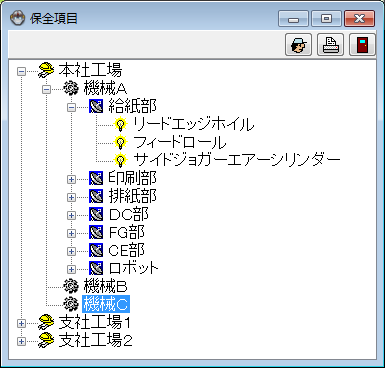Click the hard hat icon beside 本社工場
Screen dimensions: 385x368
[46, 70]
